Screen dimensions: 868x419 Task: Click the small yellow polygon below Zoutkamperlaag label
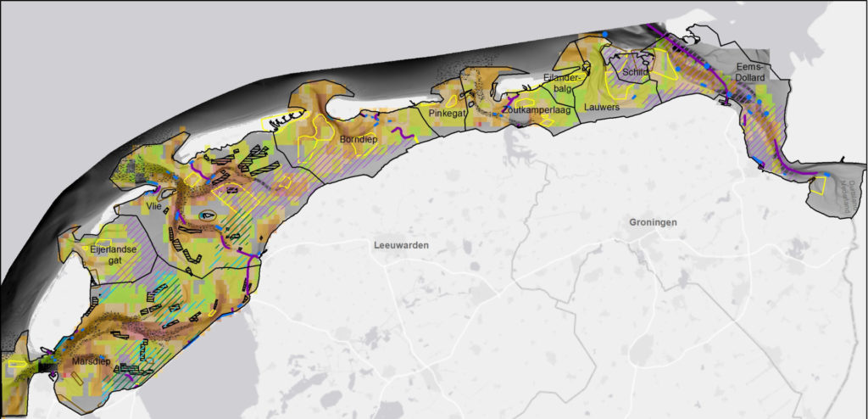coord(548,121)
